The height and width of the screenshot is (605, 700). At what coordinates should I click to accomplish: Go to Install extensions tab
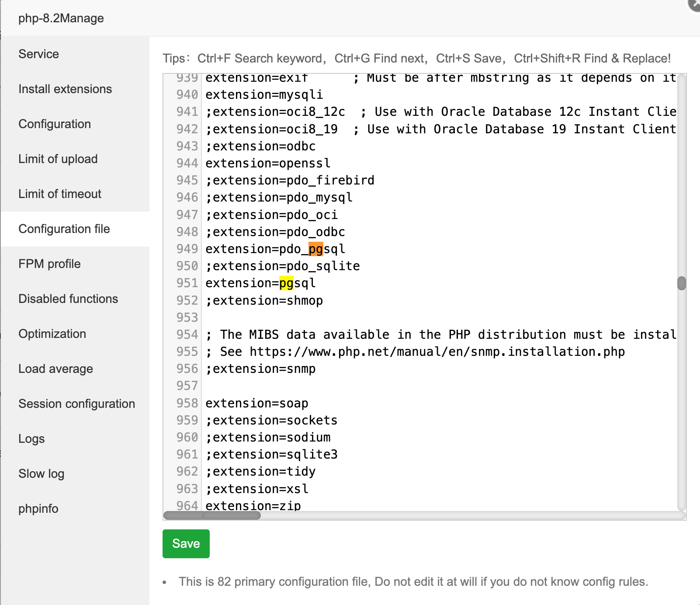[x=65, y=89]
